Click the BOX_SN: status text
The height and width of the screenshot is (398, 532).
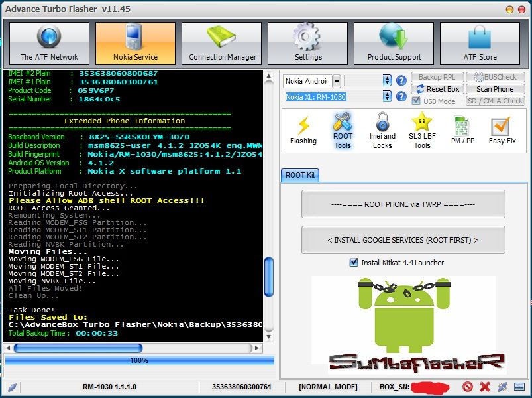(x=395, y=387)
